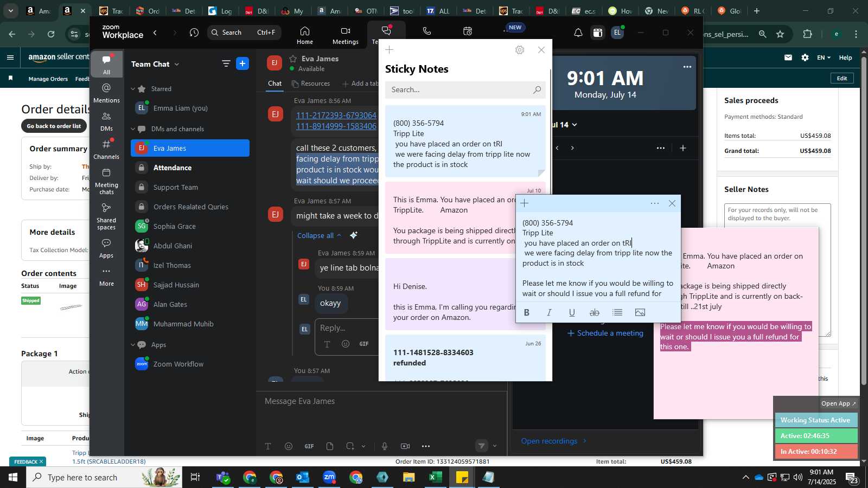This screenshot has height=488, width=868.
Task: Toggle bullet list in sticky note
Action: coord(617,312)
